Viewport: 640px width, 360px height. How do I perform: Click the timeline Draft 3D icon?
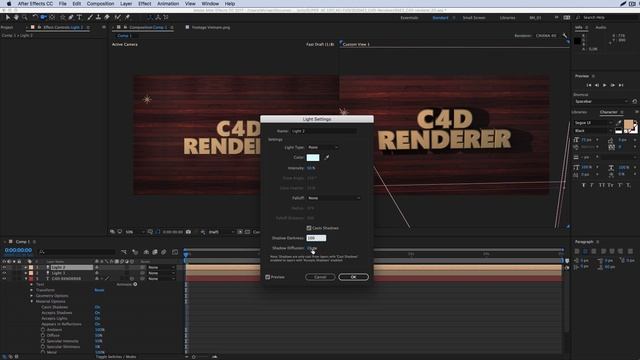coord(135,252)
